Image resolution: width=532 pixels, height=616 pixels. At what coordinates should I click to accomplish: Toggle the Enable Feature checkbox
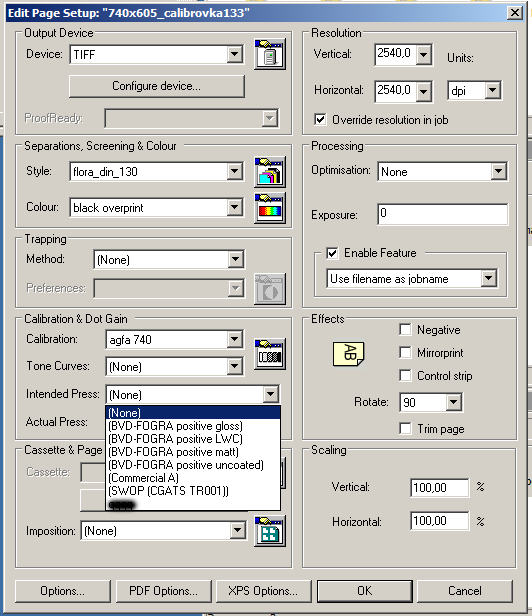point(332,253)
